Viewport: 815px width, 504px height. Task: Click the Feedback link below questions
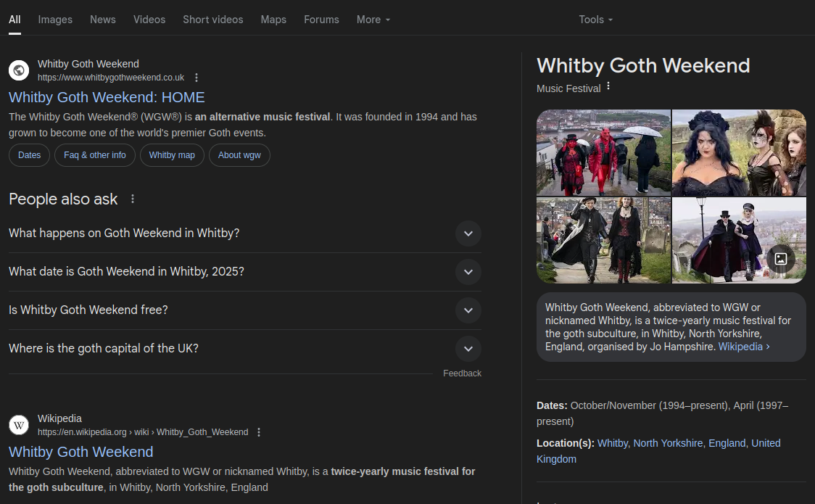coord(462,373)
